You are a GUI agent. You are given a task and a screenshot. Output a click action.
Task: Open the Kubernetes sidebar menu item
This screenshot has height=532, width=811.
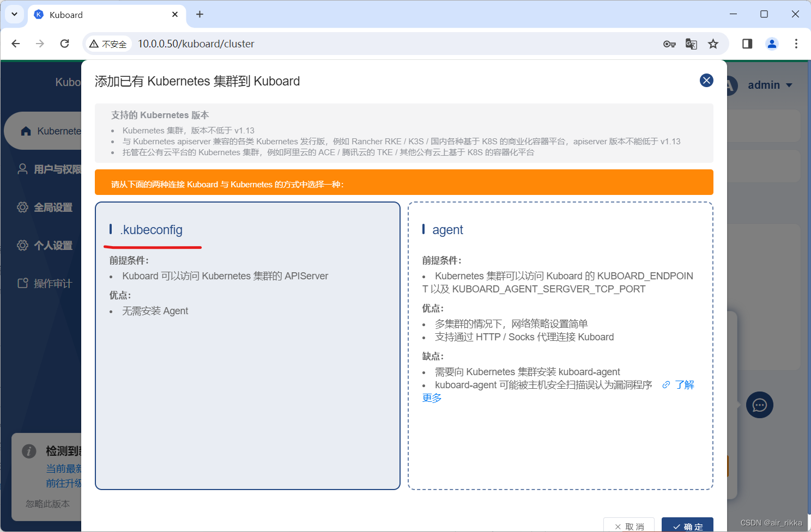(x=43, y=131)
